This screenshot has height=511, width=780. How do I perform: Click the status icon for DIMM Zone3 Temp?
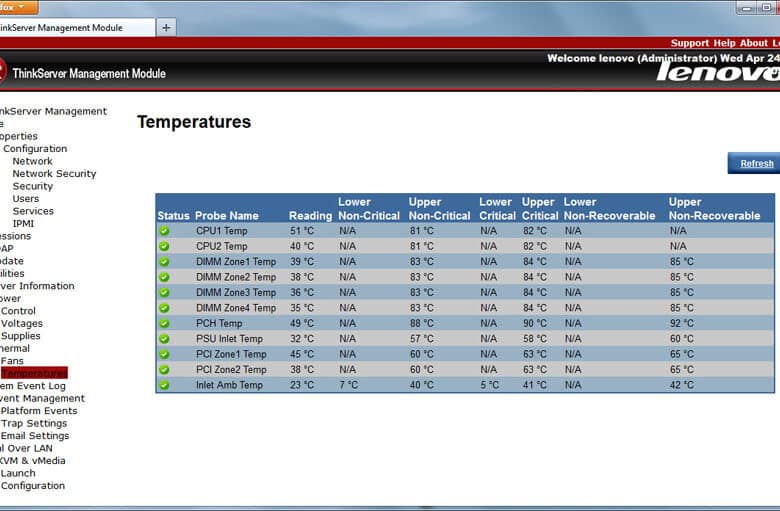[x=164, y=293]
